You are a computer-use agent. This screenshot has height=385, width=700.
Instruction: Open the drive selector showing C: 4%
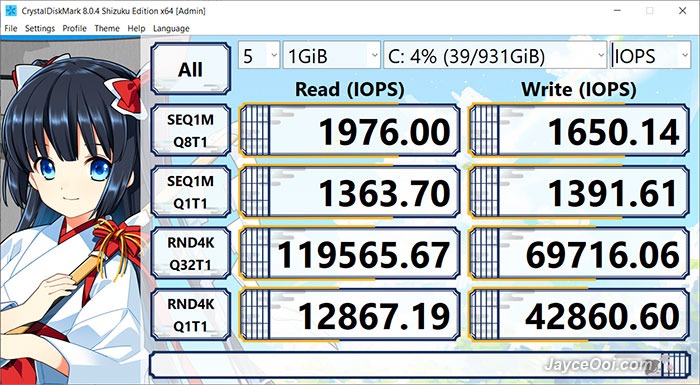pos(495,55)
